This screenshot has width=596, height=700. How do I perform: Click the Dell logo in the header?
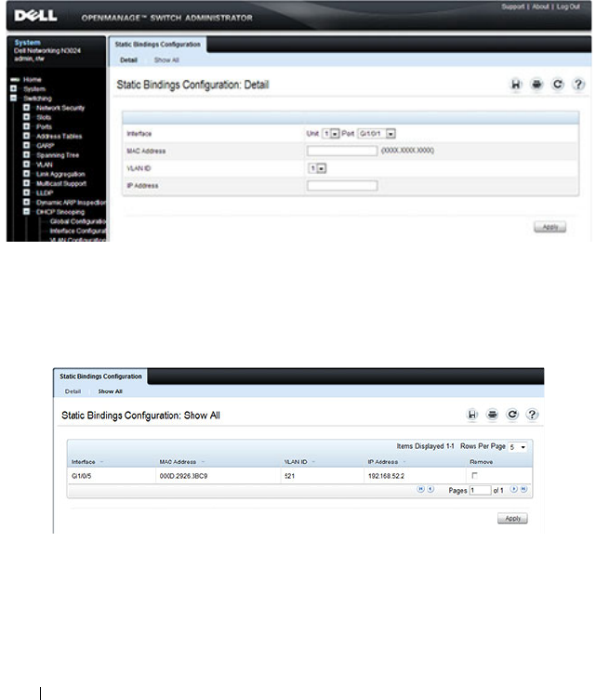click(x=35, y=16)
